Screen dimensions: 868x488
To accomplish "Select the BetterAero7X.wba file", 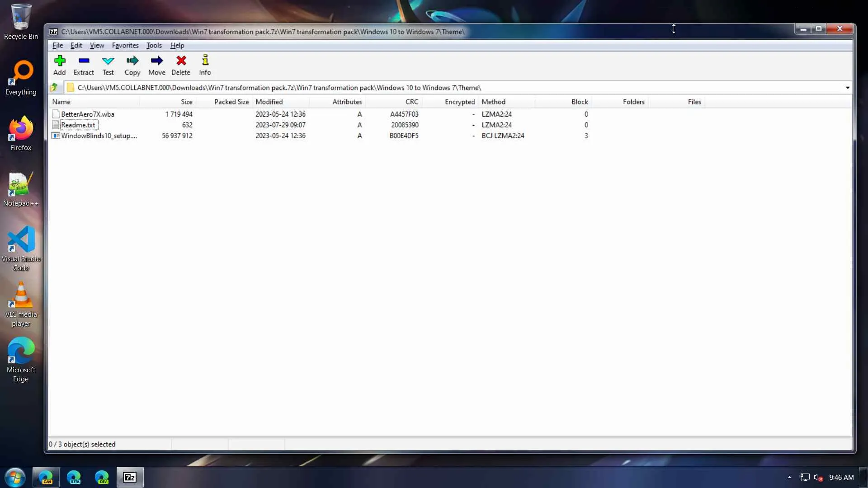I will tap(87, 114).
